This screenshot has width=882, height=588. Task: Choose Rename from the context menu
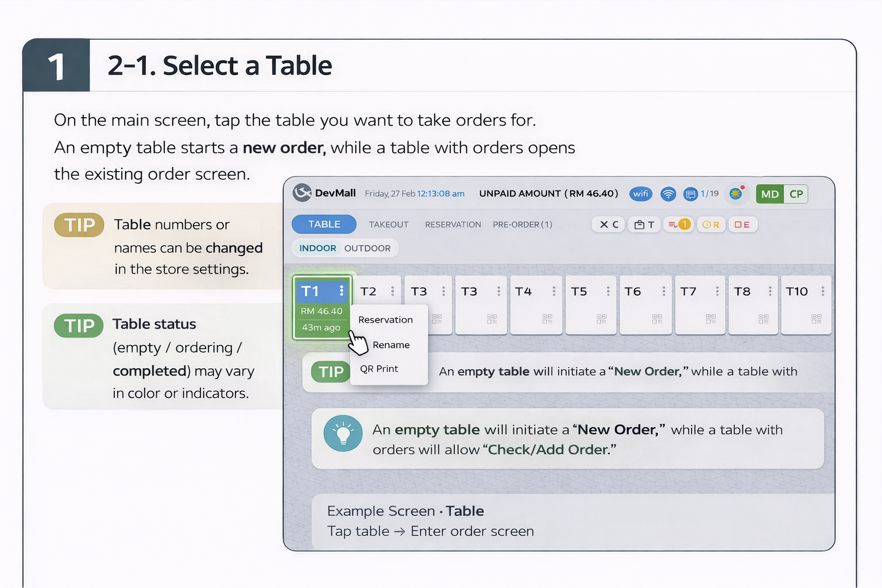(391, 345)
